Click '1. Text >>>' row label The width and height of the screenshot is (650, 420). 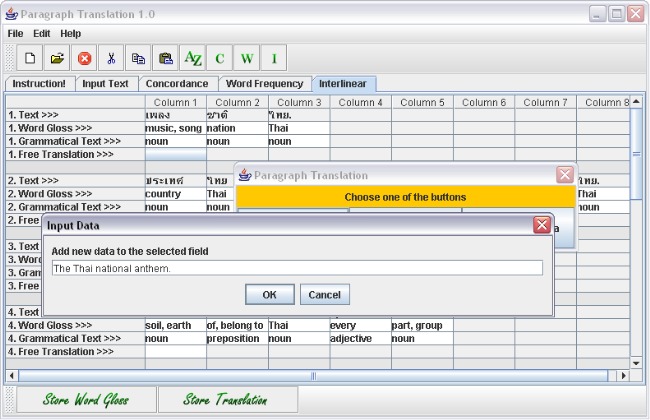point(75,115)
